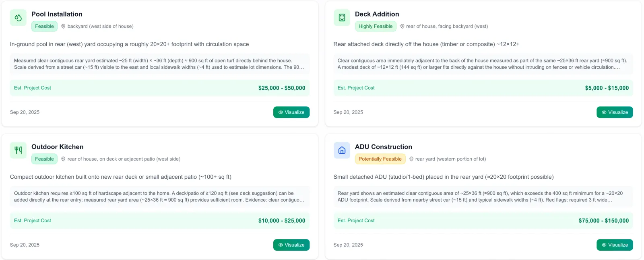Click the Deck Addition building icon
Screen dimensions: 644x260
pos(342,18)
